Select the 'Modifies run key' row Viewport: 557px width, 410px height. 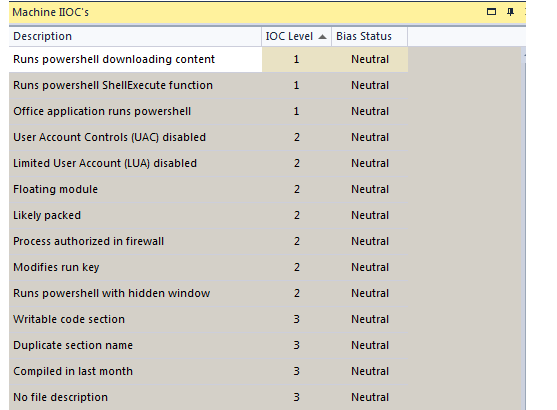point(209,267)
